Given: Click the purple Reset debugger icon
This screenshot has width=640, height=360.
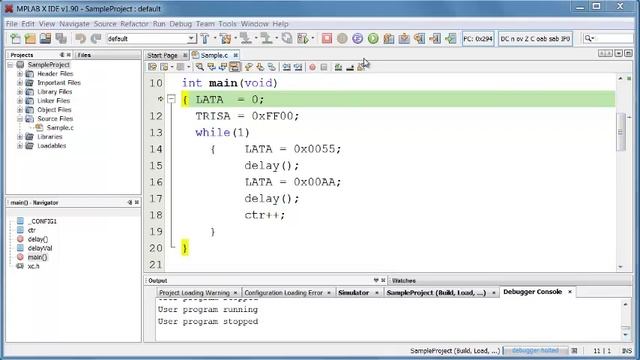Looking at the screenshot, I should click(x=358, y=39).
